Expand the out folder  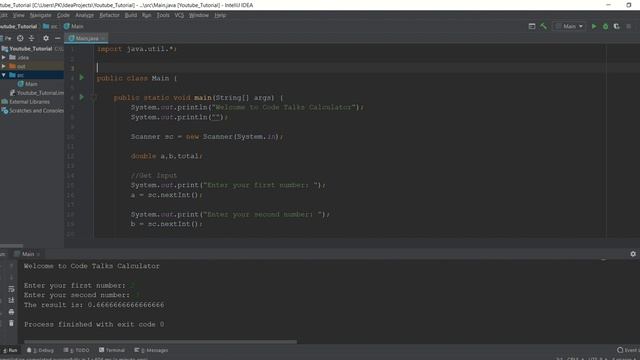pyautogui.click(x=4, y=66)
